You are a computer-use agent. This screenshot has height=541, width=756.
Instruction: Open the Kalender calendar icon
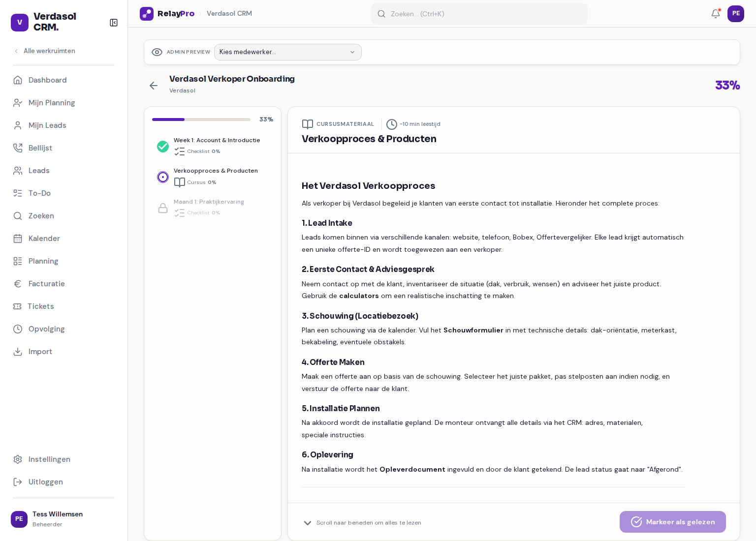coord(18,239)
